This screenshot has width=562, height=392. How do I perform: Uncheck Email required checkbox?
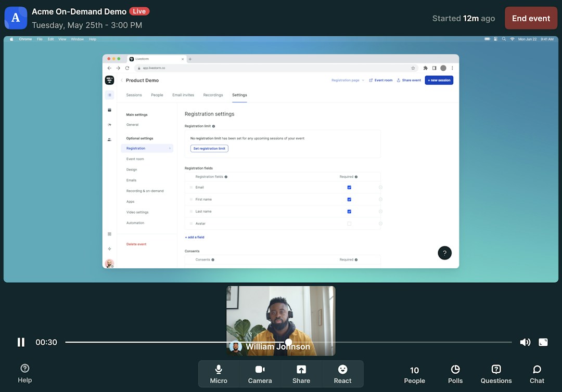(x=349, y=187)
